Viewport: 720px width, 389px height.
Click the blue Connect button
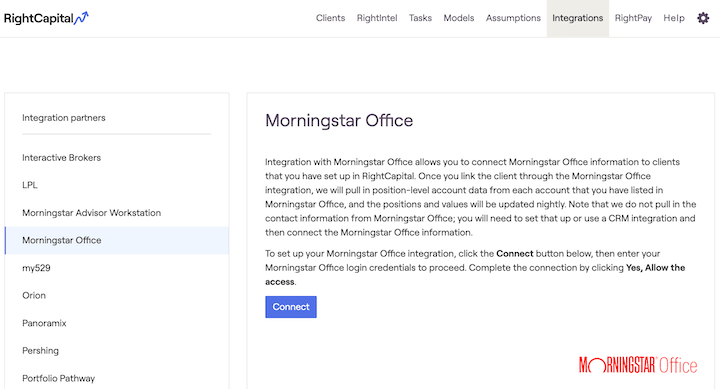(x=291, y=307)
